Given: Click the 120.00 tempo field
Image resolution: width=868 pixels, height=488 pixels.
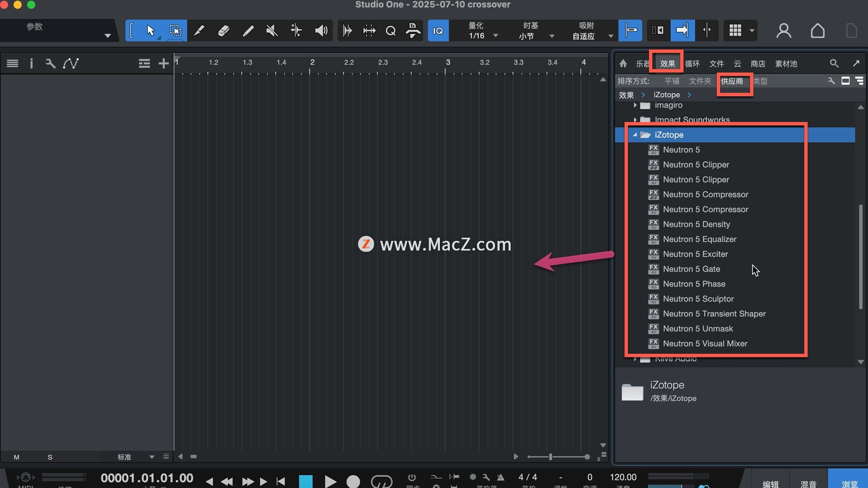Looking at the screenshot, I should point(623,477).
